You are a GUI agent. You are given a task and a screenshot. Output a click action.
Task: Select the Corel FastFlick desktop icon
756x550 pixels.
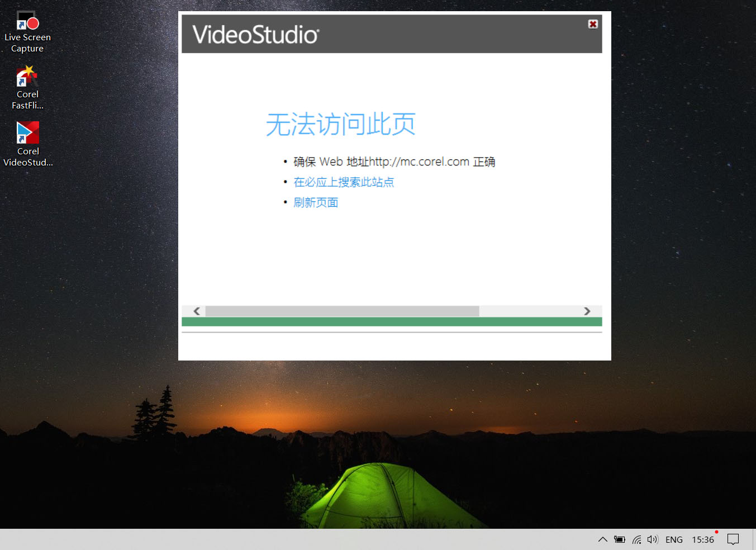click(27, 88)
